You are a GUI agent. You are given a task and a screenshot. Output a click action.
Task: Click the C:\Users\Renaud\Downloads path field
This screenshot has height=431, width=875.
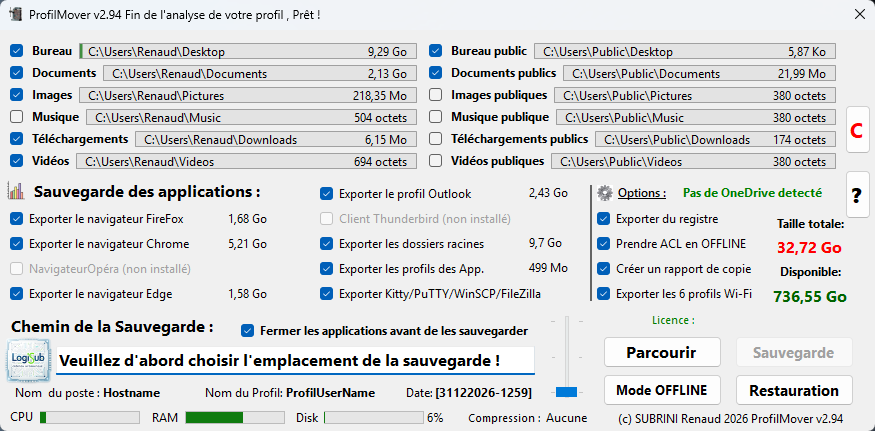[x=276, y=139]
